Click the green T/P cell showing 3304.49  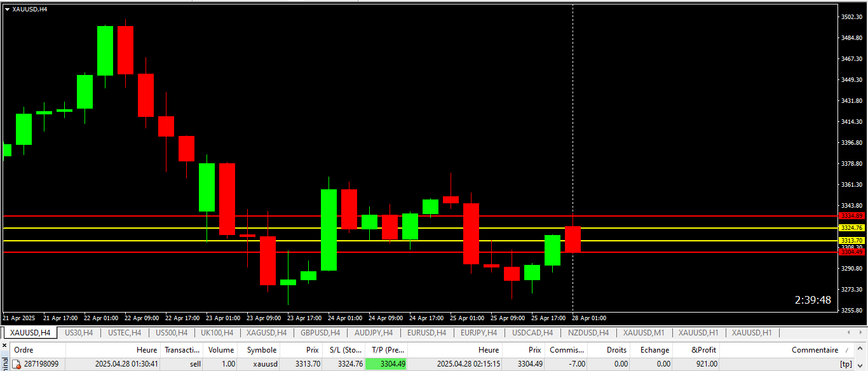click(386, 364)
